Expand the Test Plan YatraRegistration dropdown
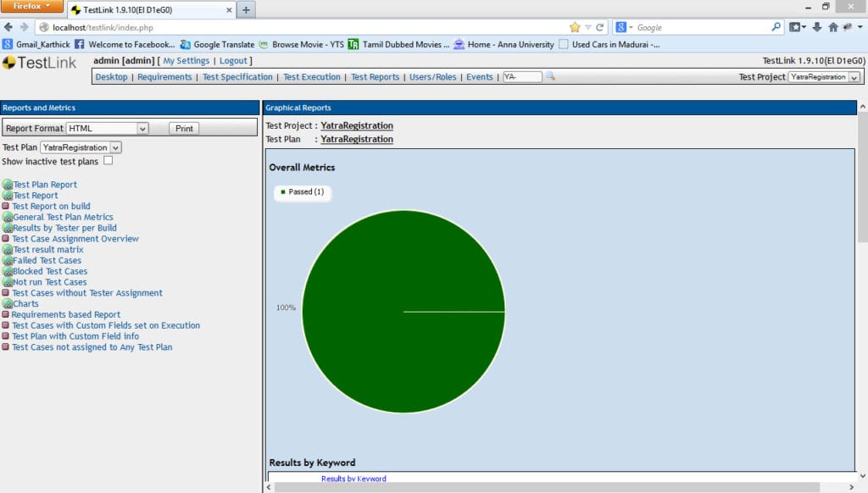Screen dimensions: 868x493 (81, 147)
